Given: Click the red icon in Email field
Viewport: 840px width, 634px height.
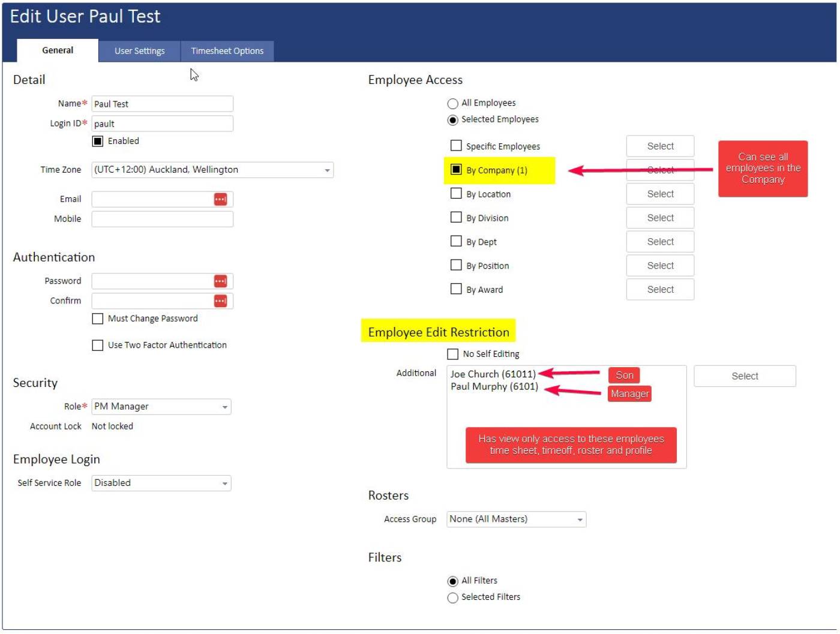Looking at the screenshot, I should coord(220,199).
